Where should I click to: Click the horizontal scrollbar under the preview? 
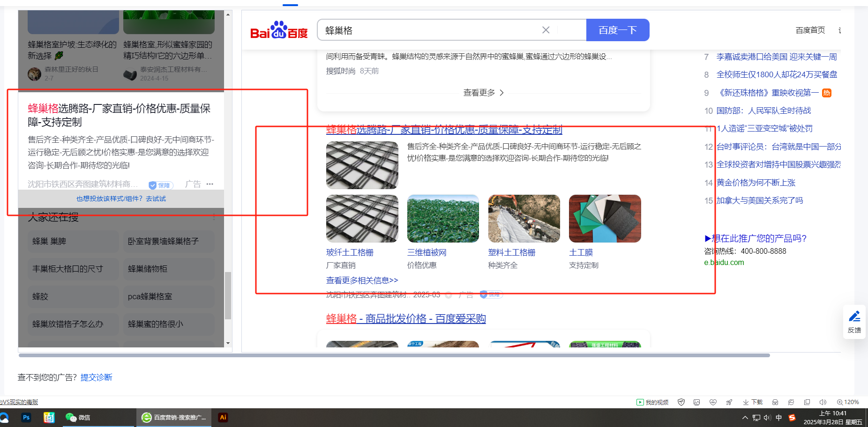[394, 355]
